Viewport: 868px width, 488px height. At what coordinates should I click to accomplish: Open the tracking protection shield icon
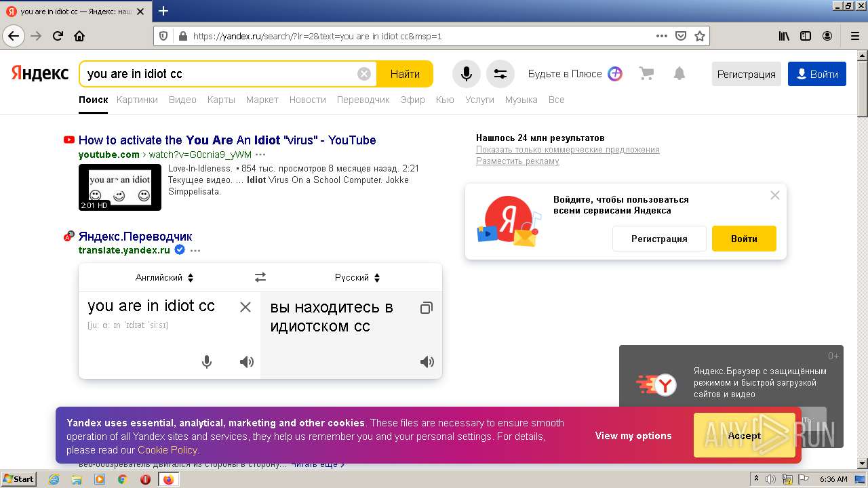pos(163,36)
